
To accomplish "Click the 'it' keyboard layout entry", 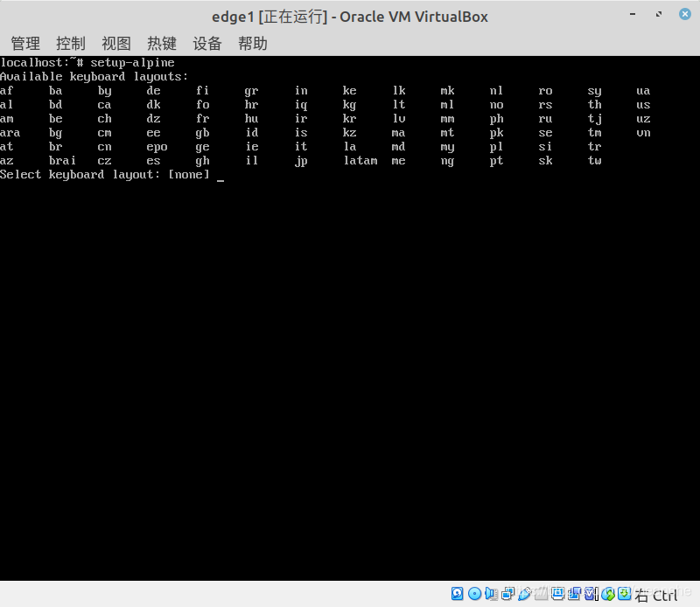I will 301,147.
